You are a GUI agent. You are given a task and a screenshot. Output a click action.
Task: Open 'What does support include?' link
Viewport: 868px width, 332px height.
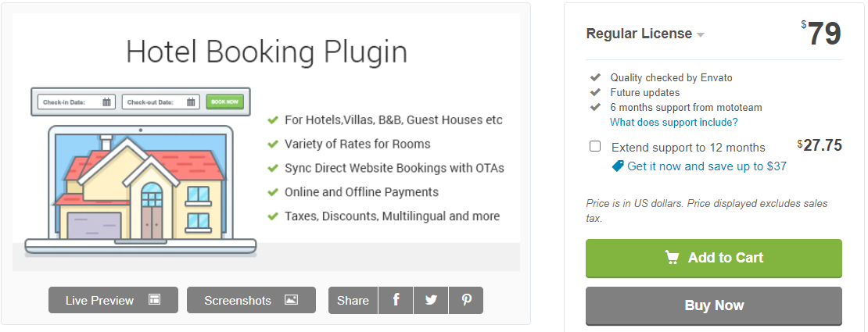click(674, 123)
